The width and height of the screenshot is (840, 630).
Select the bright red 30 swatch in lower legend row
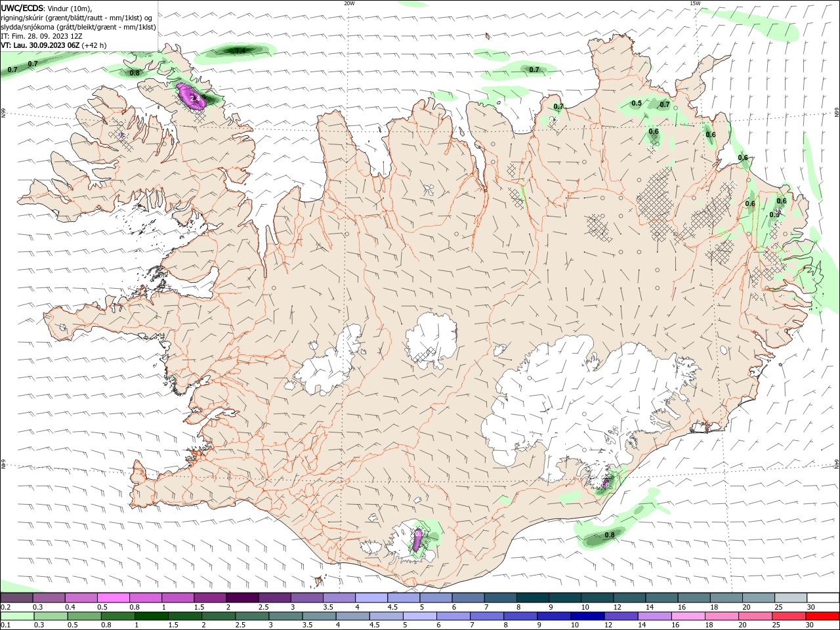tap(822, 616)
